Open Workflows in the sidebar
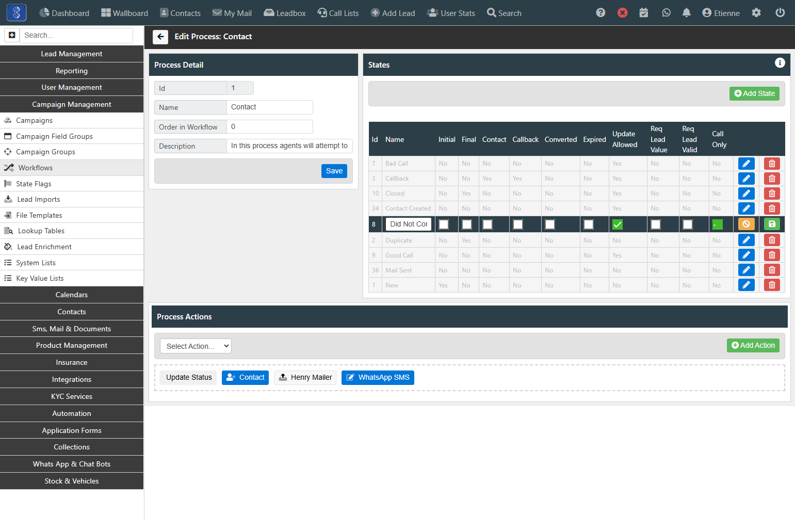Screen dimensions: 795x532 [x=72, y=168]
